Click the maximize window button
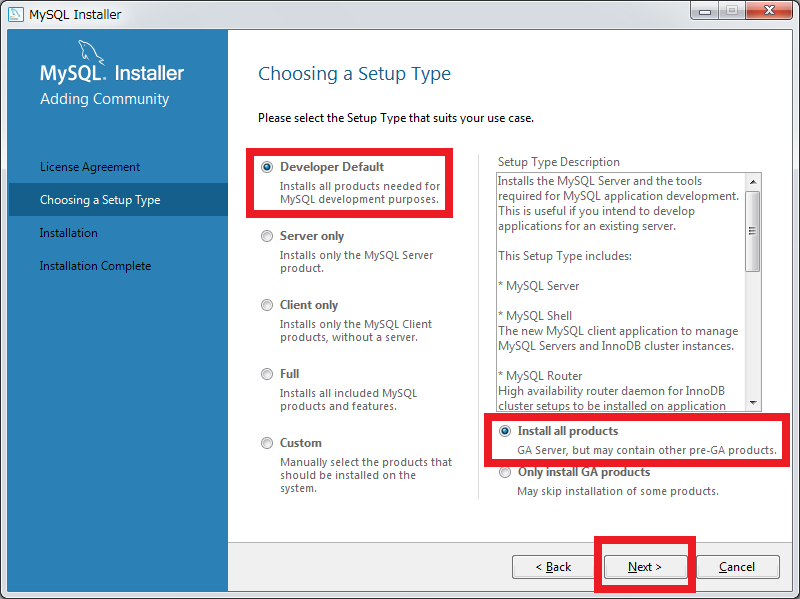Screen dimensions: 800x599 point(732,11)
